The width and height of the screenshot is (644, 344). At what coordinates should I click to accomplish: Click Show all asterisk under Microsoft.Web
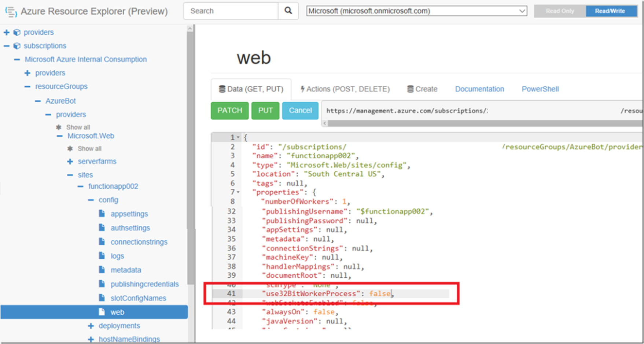click(x=70, y=148)
